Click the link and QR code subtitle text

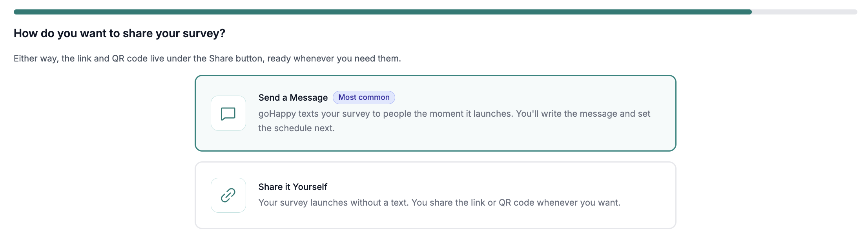pos(207,58)
